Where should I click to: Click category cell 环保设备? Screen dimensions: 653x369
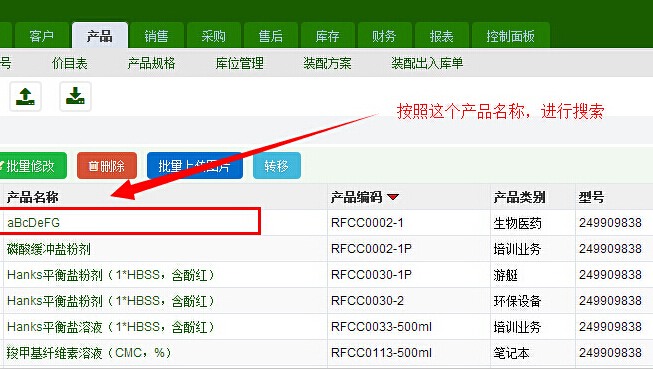pos(518,301)
